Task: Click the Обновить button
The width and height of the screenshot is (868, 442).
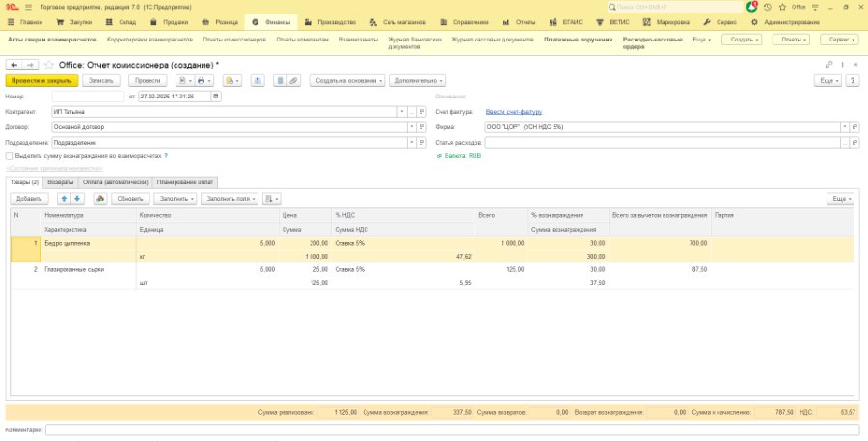Action: [x=130, y=198]
